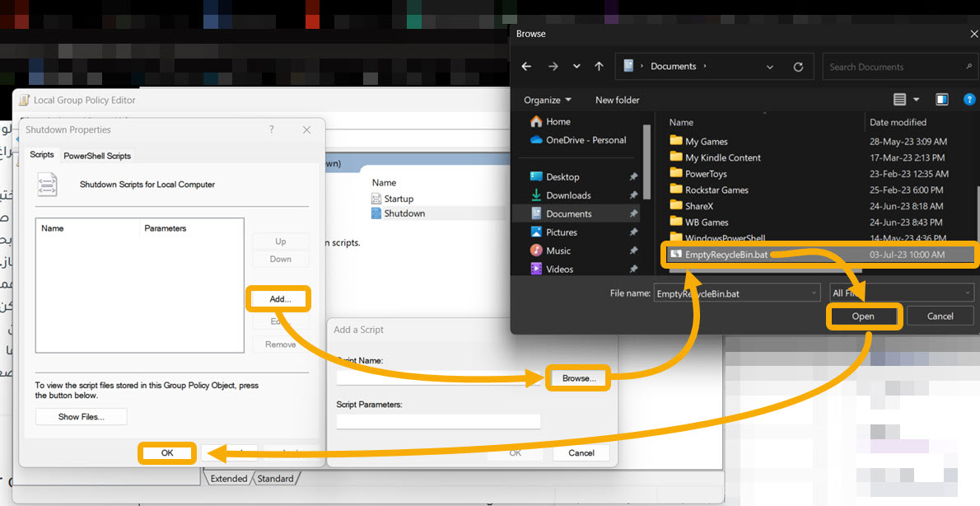The width and height of the screenshot is (980, 506).
Task: Switch to the PowerShell Scripts tab
Action: pyautogui.click(x=97, y=156)
